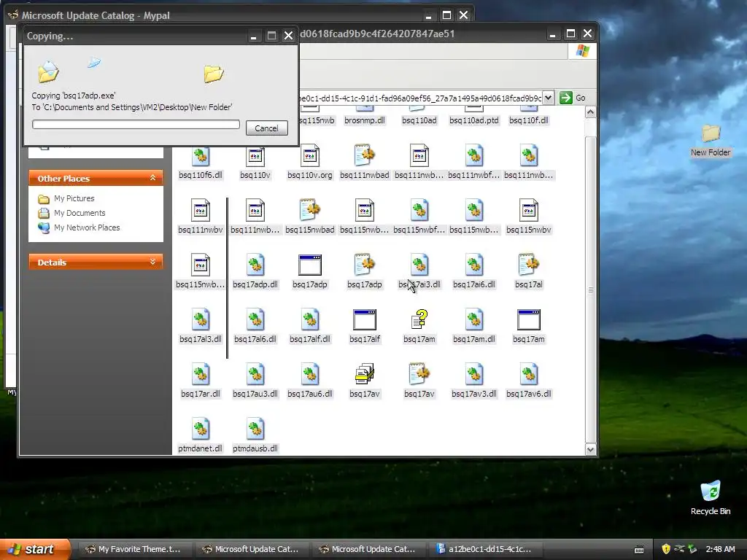Open the address bar dropdown
The image size is (747, 560).
point(549,98)
